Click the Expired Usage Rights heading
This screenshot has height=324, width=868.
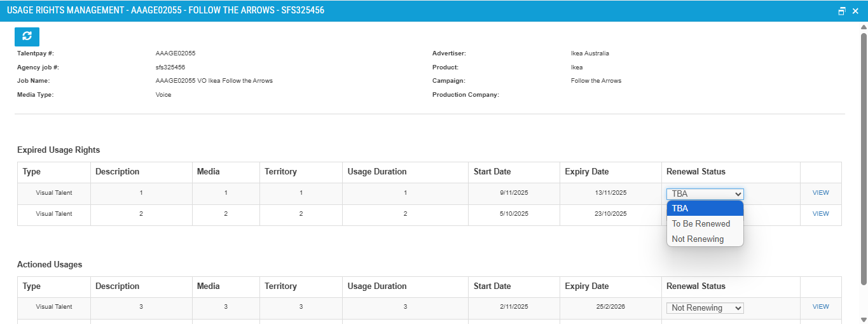click(x=59, y=150)
